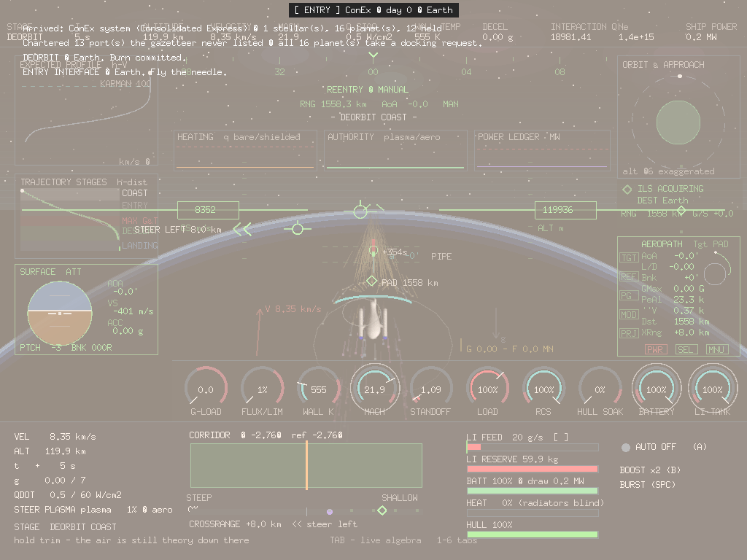
Task: Toggle AUTO OFF indicator circle
Action: [626, 447]
